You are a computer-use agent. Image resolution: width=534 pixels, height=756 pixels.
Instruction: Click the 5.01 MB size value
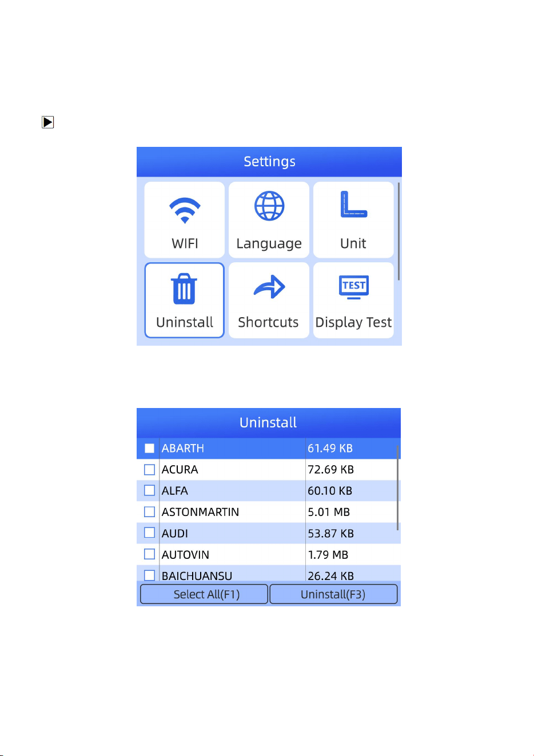coord(329,512)
